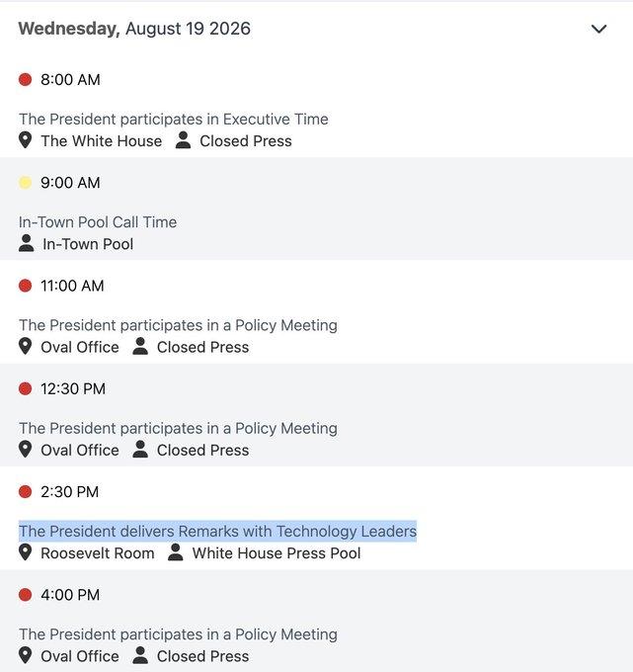The width and height of the screenshot is (633, 672).
Task: Click the 12:30 PM time label
Action: click(73, 388)
